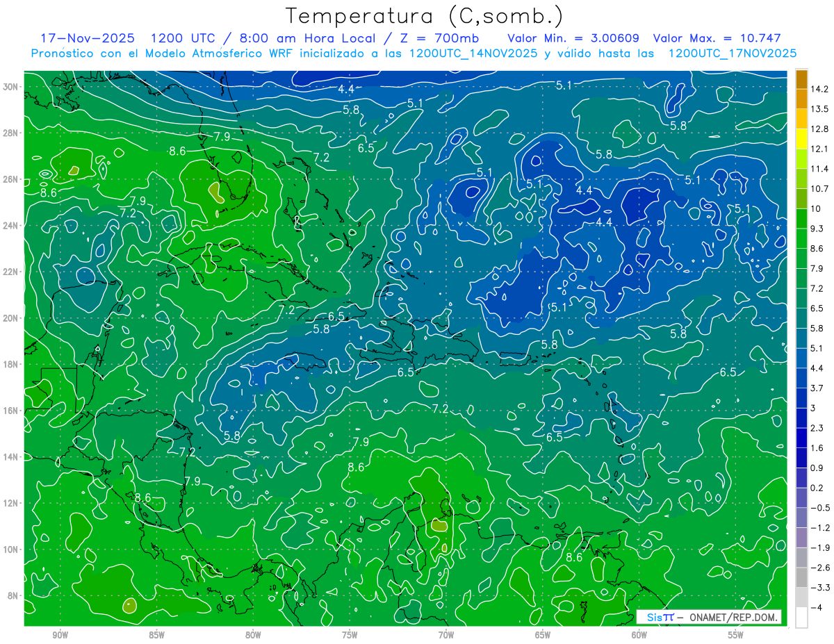Click the '-0.5' value on color scale
Screen dimensions: 834x644
click(x=821, y=508)
